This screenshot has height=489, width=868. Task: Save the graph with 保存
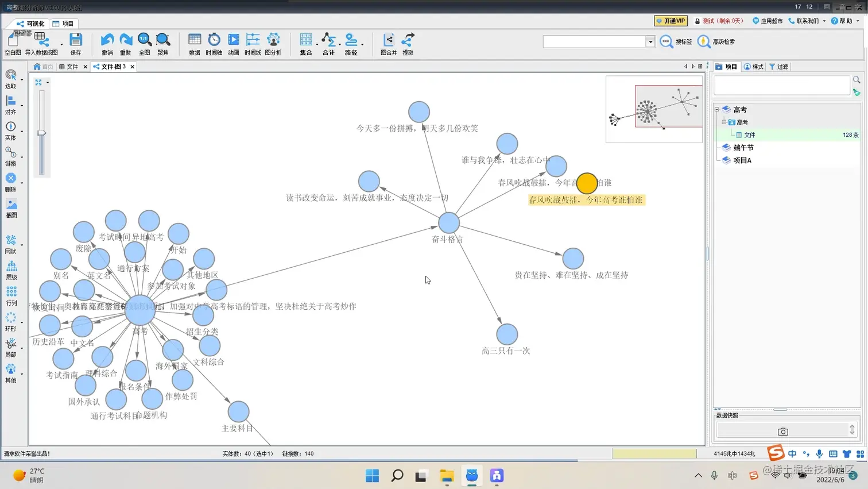click(x=76, y=44)
